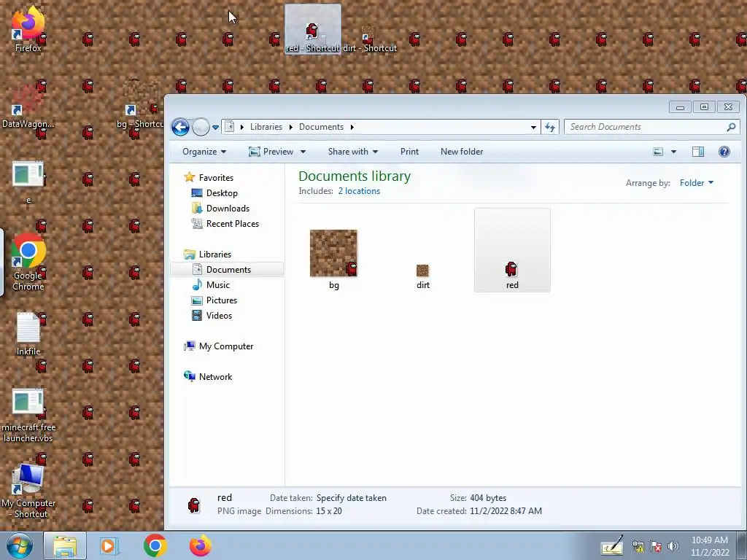Select Favorites in navigation pane
This screenshot has width=747, height=560.
216,178
